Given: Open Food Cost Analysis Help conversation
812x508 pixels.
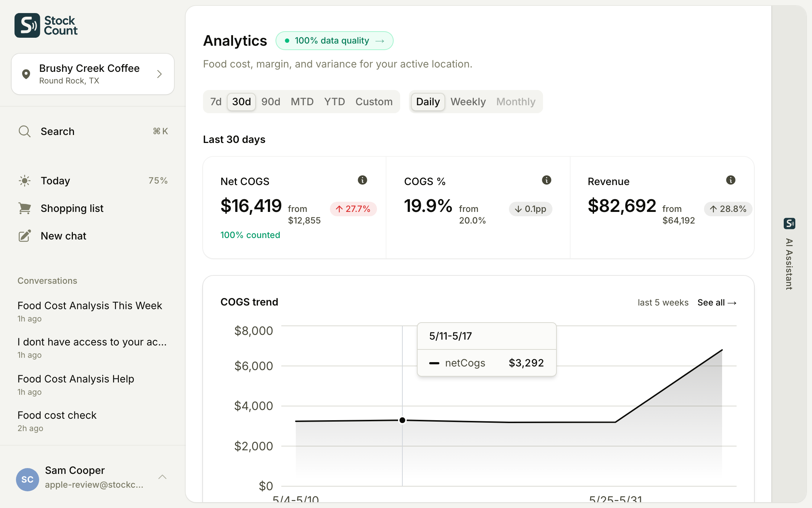Looking at the screenshot, I should pyautogui.click(x=93, y=385).
